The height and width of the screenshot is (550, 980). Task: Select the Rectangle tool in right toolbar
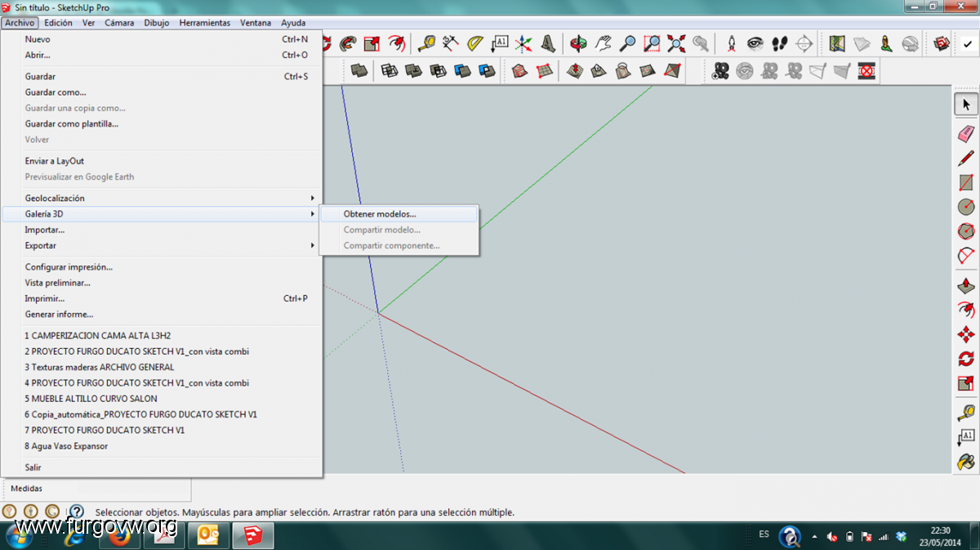966,182
